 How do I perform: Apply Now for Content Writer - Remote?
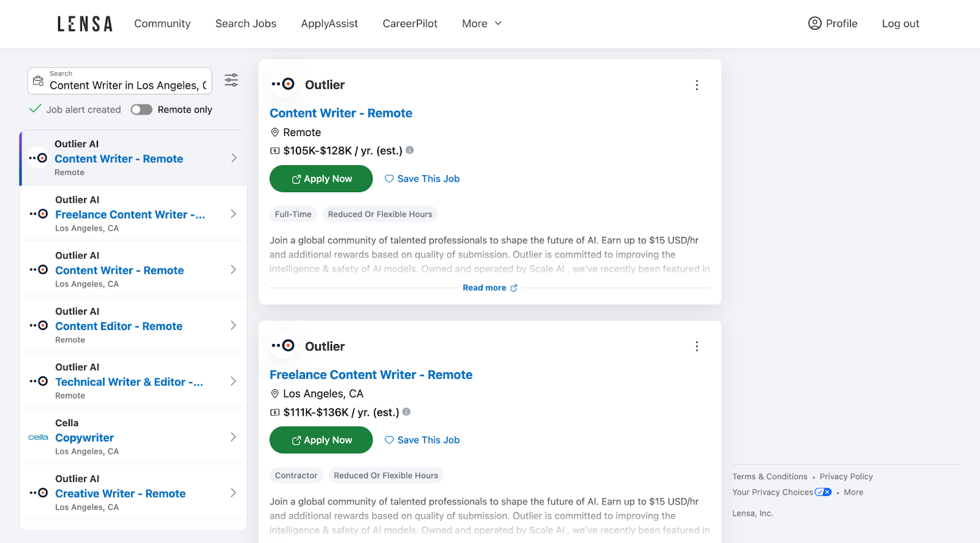click(321, 179)
